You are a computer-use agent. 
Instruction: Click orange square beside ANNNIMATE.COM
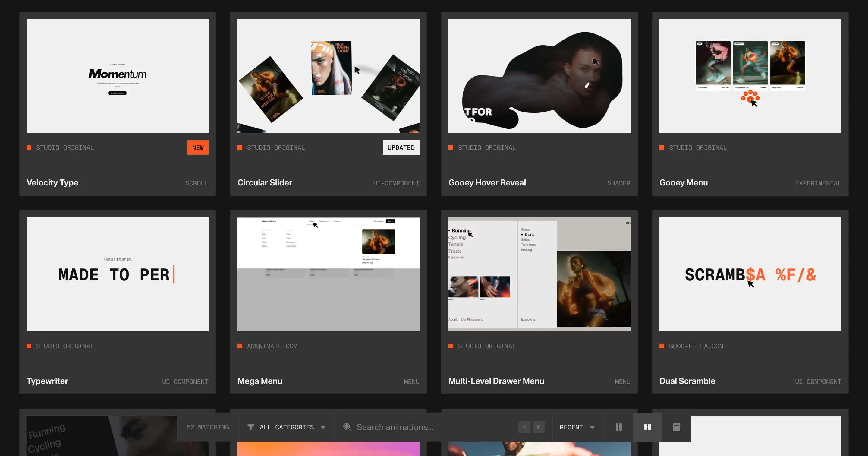pyautogui.click(x=240, y=346)
